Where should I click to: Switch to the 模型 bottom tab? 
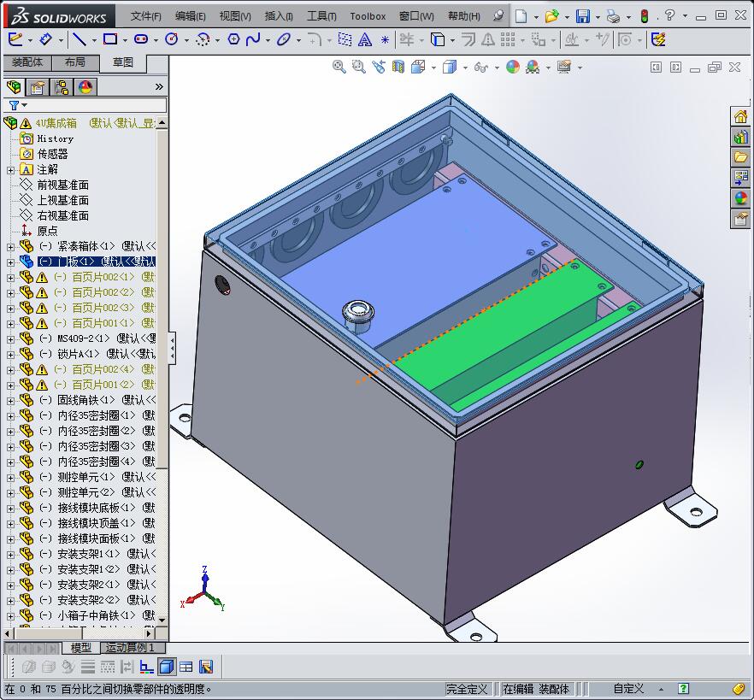pyautogui.click(x=80, y=648)
